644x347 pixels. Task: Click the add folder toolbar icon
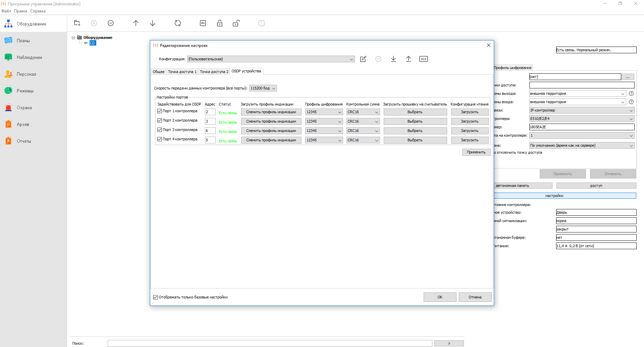tap(77, 23)
